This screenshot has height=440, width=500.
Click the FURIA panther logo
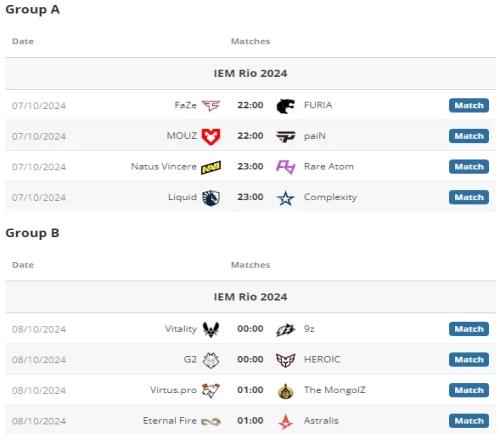click(x=286, y=106)
